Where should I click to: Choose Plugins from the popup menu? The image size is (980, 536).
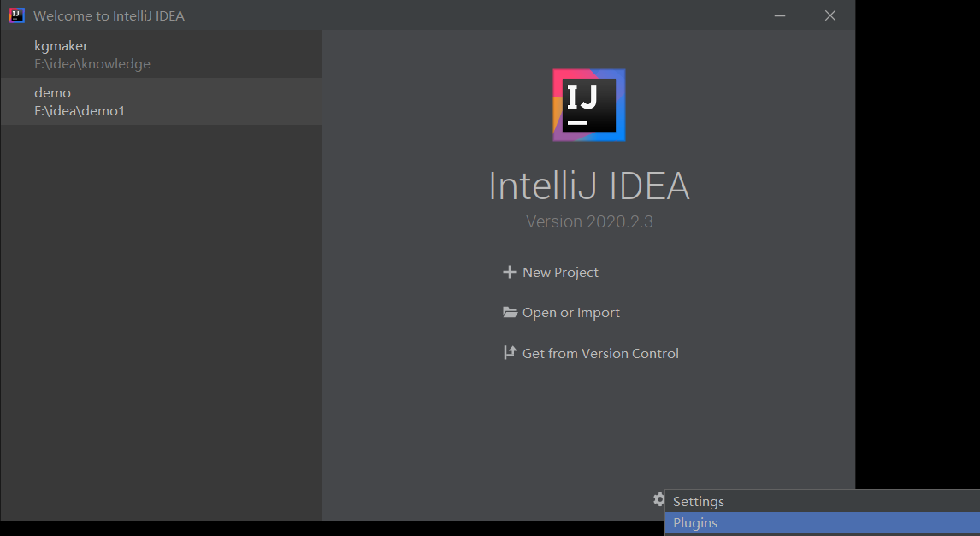click(x=823, y=523)
